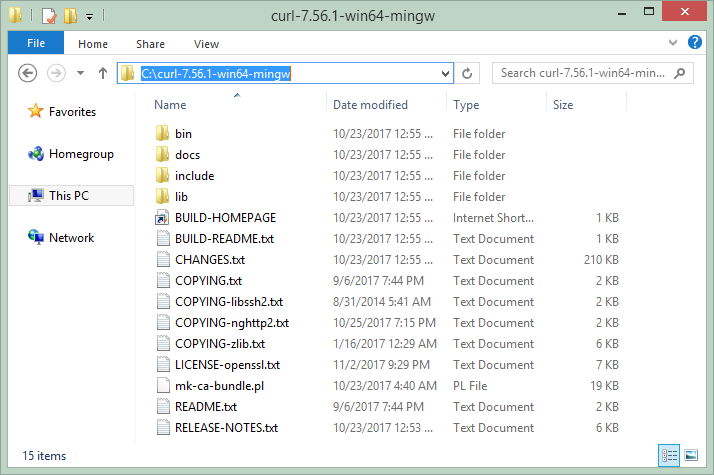Click the magnifier search icon
The height and width of the screenshot is (475, 714).
[679, 73]
